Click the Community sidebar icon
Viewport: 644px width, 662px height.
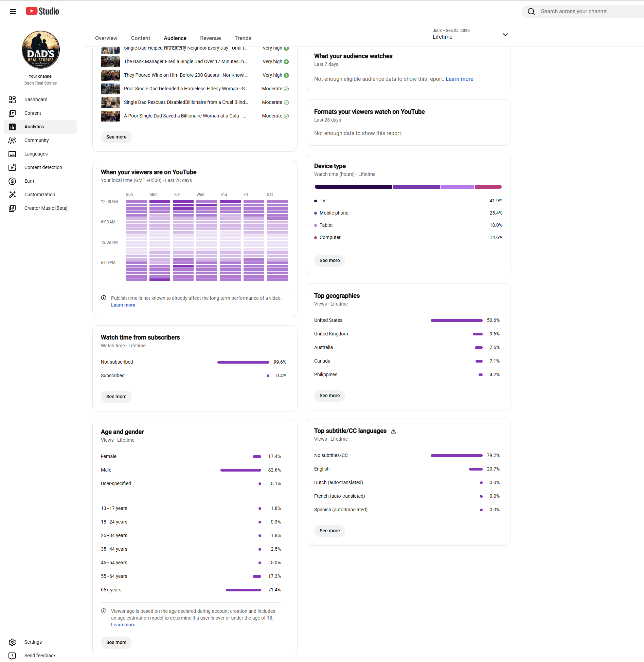pyautogui.click(x=12, y=140)
